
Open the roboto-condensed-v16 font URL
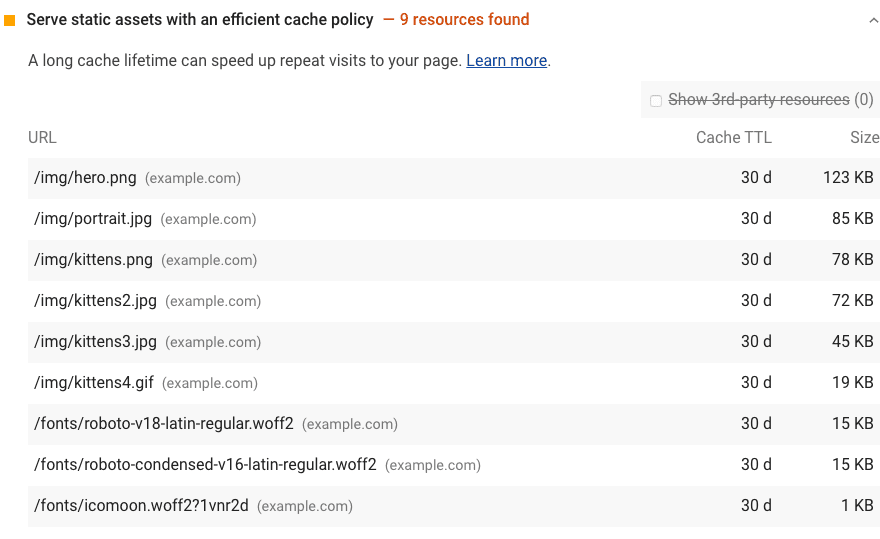pos(205,465)
